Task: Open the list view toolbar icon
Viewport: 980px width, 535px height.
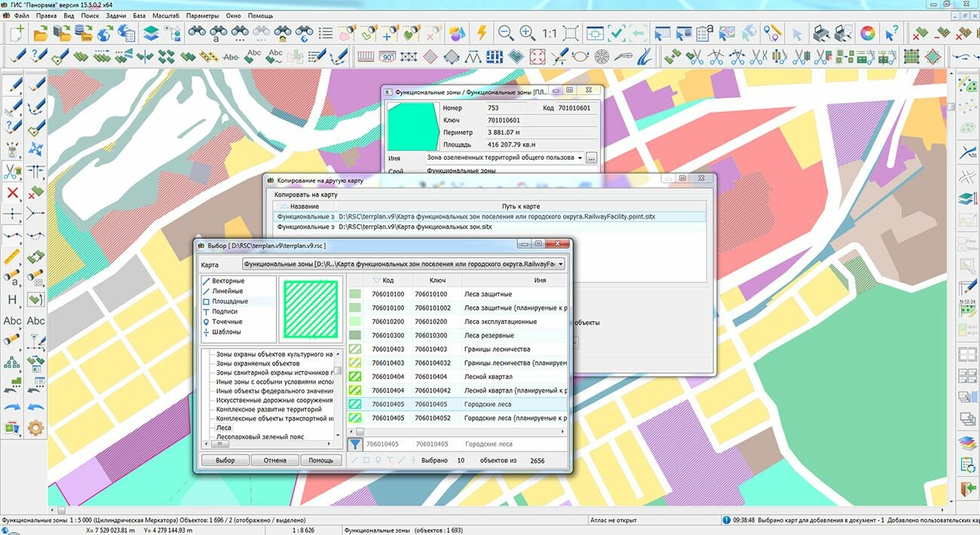Action: click(326, 33)
